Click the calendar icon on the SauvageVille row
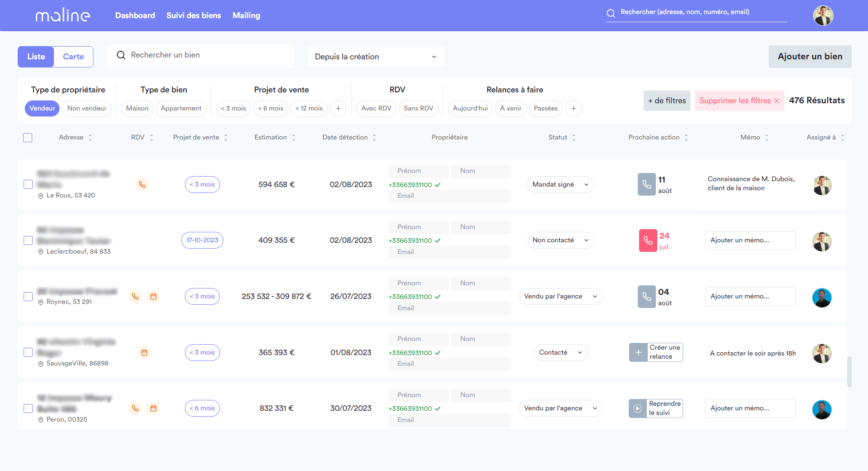The image size is (868, 471). pyautogui.click(x=144, y=352)
